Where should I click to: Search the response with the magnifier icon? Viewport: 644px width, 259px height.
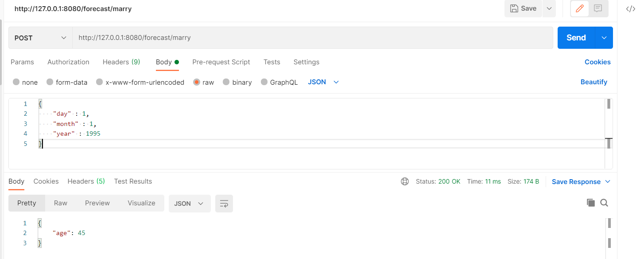coord(604,203)
